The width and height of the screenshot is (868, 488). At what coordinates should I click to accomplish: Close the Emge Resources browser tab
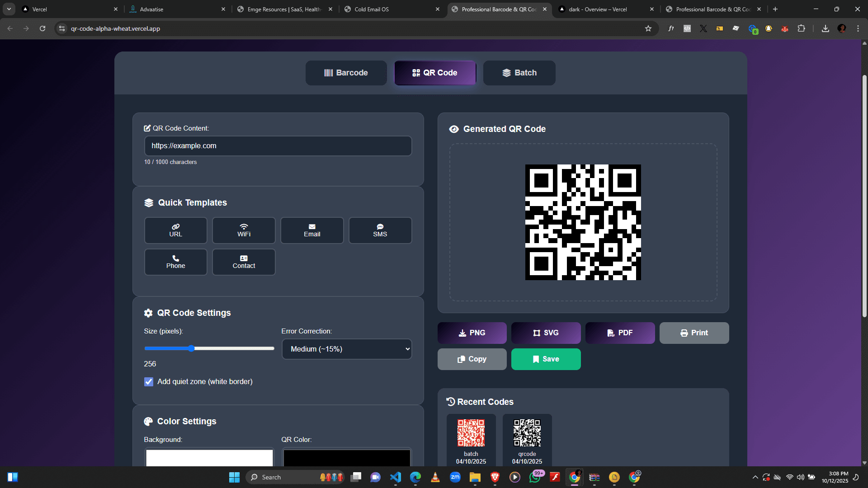(330, 9)
